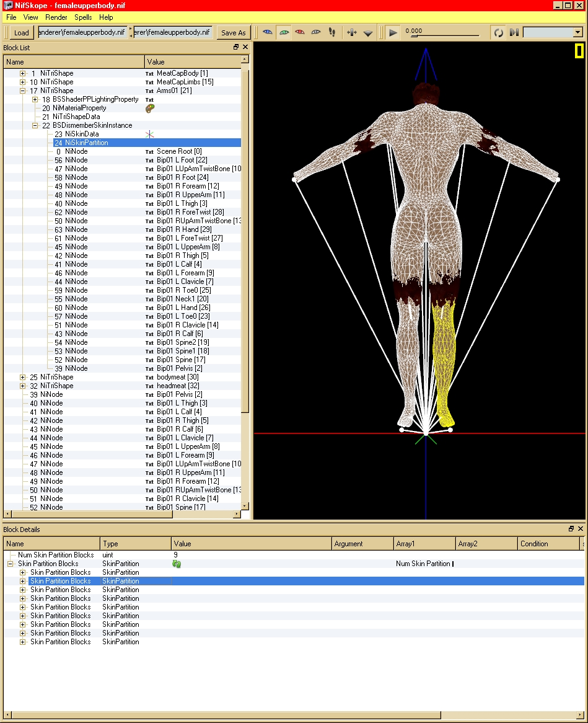Select the red eye view icon
Viewport: 588px width, 723px height.
(x=300, y=32)
